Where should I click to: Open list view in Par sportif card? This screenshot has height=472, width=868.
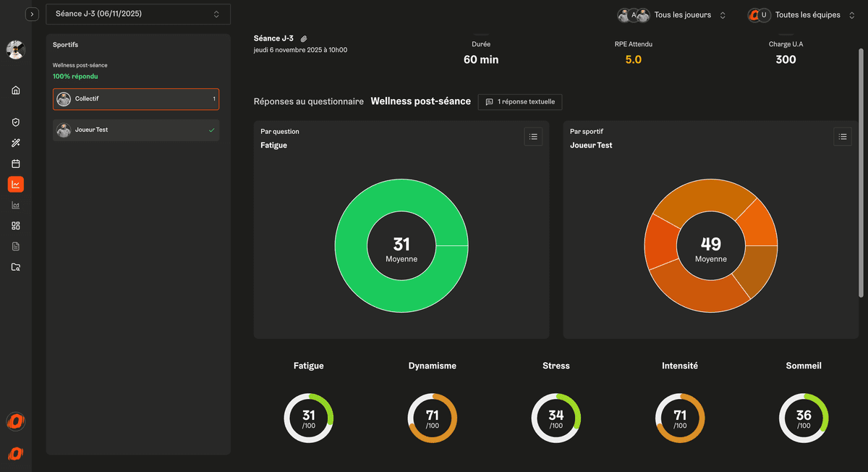point(843,136)
